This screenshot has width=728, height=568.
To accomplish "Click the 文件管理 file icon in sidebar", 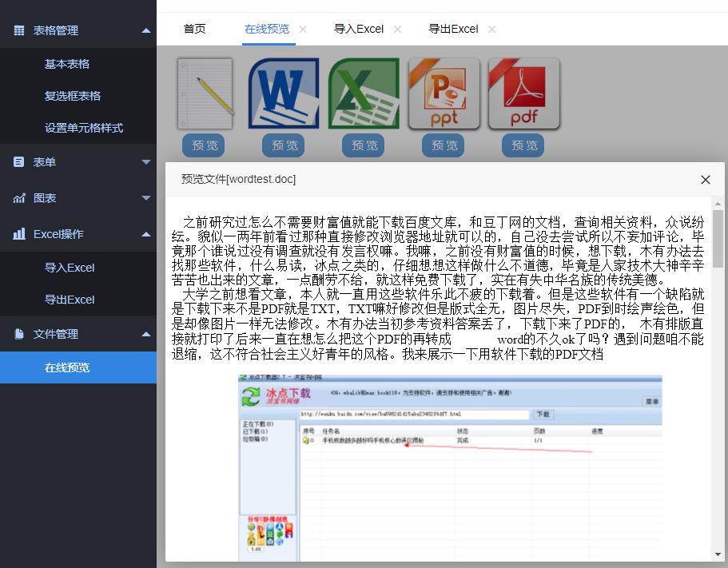I will coord(19,334).
